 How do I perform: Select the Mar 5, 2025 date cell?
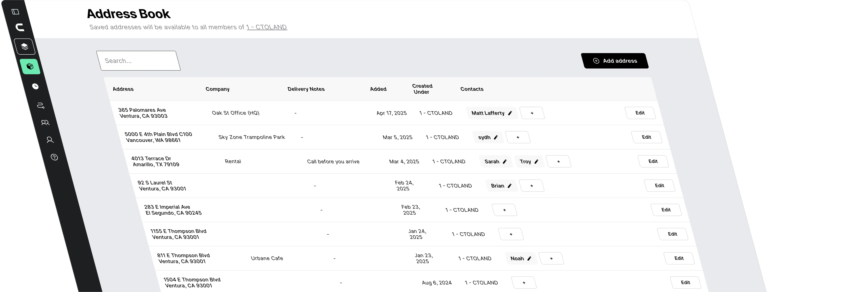click(x=398, y=137)
